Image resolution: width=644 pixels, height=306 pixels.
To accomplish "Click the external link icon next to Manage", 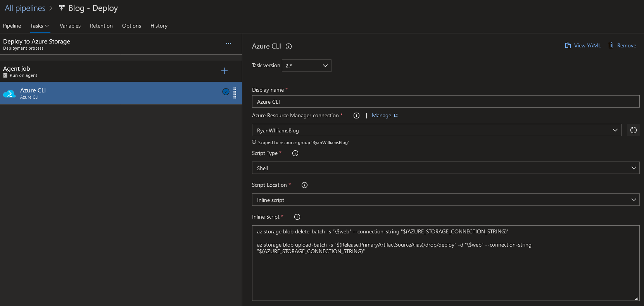I will 396,115.
